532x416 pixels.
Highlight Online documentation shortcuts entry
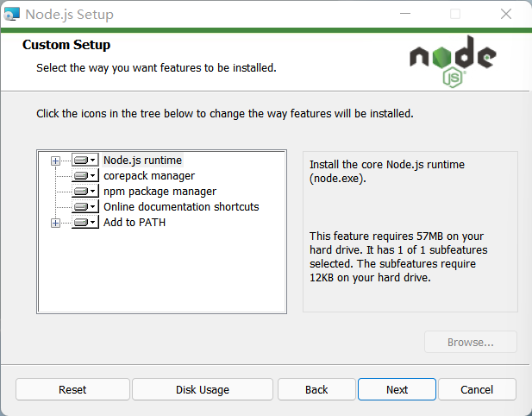coord(181,206)
